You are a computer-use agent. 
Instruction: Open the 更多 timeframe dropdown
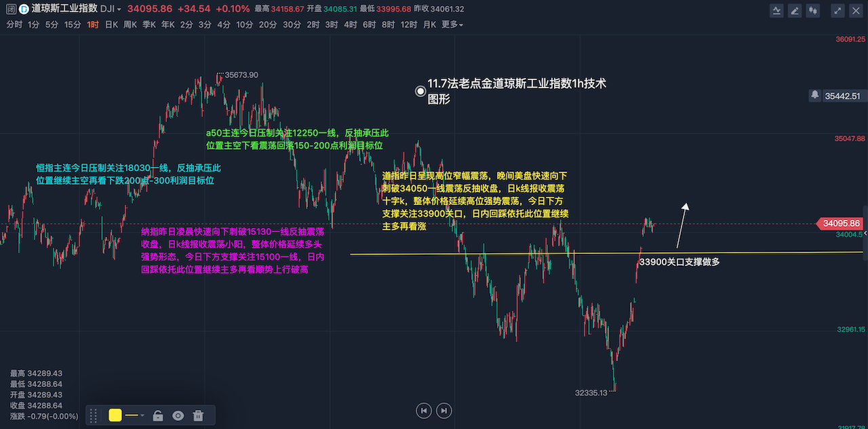[x=452, y=24]
